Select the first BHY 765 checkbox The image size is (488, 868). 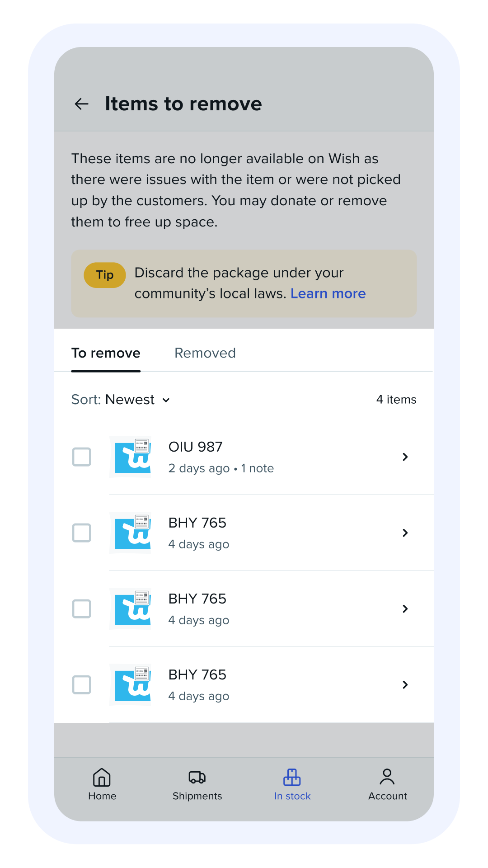pyautogui.click(x=81, y=533)
